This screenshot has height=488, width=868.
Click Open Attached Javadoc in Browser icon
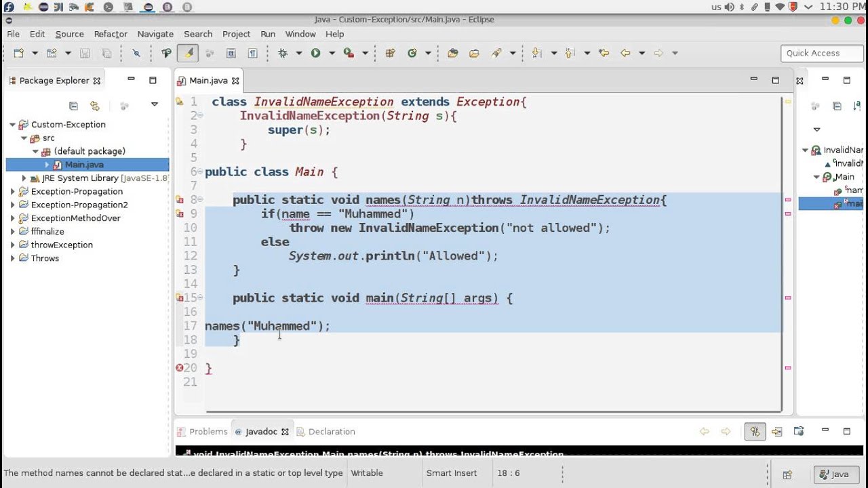799,432
